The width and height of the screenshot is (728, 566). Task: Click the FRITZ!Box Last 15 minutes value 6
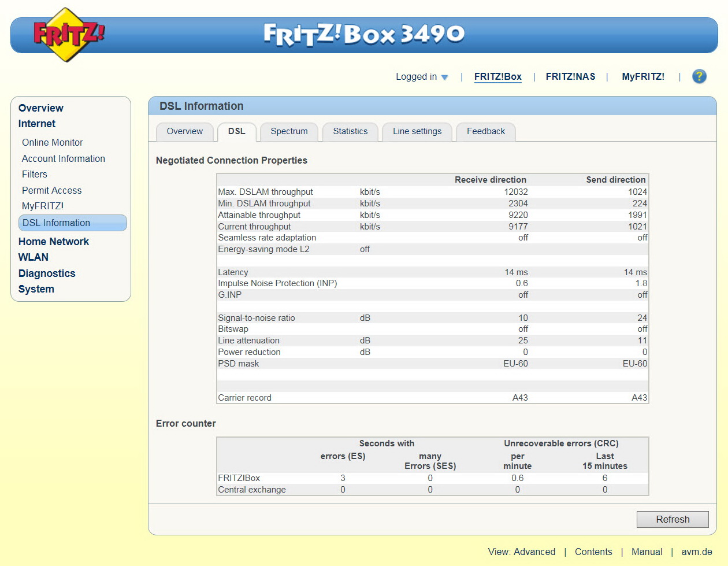point(605,478)
